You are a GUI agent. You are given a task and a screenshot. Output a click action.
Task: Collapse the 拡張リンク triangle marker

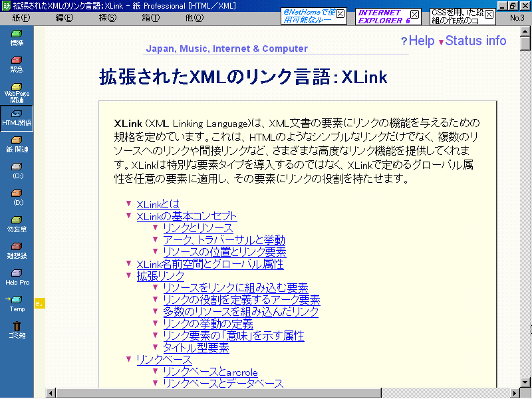pos(128,275)
